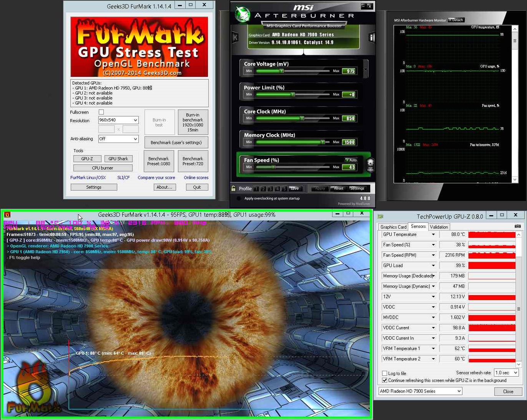Open the VDDC Current sensor dropdown
527x420 pixels.
coord(433,328)
